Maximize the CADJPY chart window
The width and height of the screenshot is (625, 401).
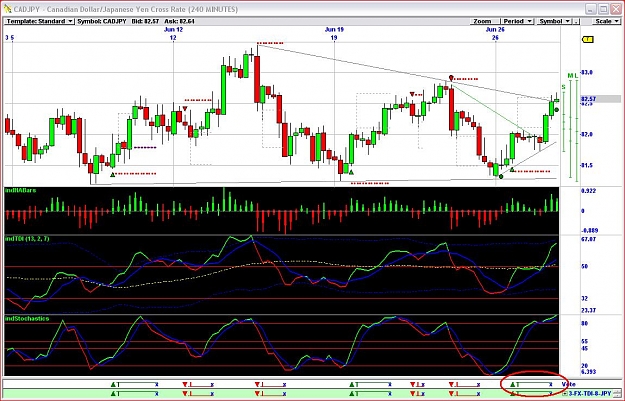[603, 9]
